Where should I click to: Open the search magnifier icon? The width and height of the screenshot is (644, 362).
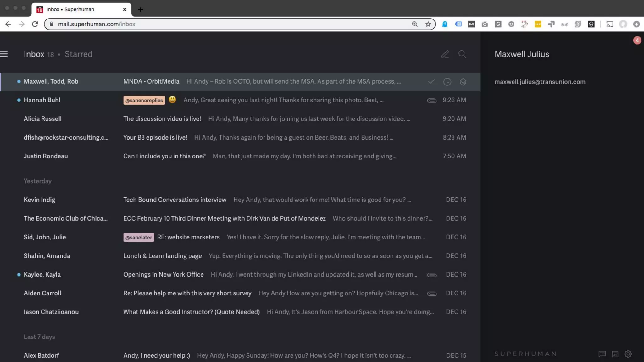(x=462, y=54)
